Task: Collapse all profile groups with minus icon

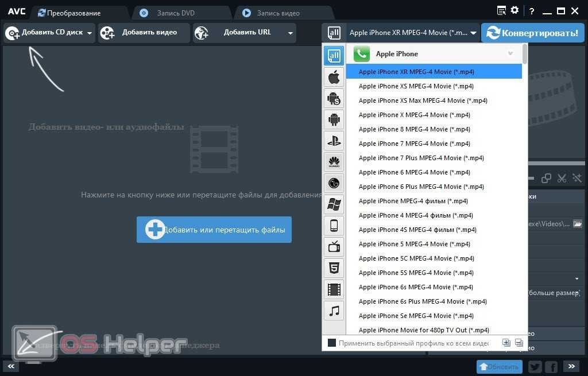Action: [519, 343]
